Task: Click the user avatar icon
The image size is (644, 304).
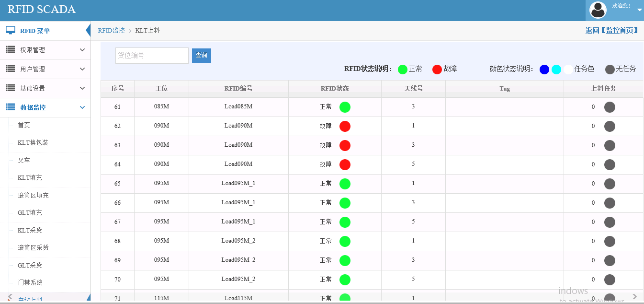Action: pyautogui.click(x=598, y=10)
